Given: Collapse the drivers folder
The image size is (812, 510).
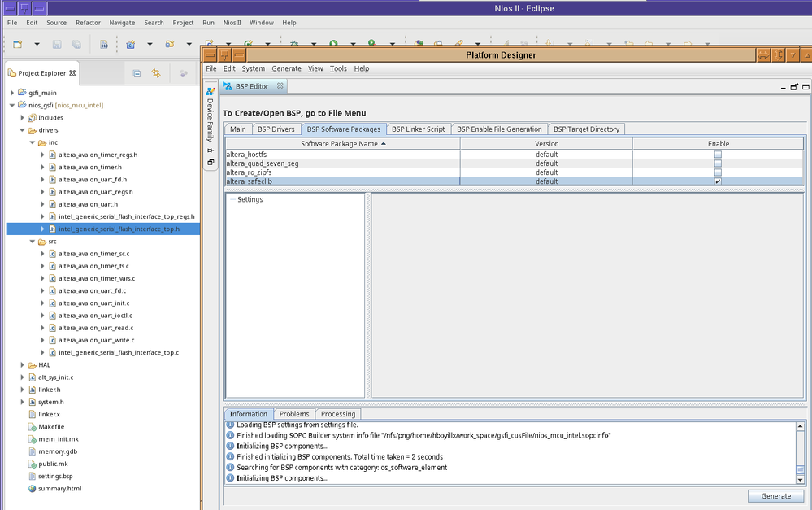Looking at the screenshot, I should tap(23, 129).
